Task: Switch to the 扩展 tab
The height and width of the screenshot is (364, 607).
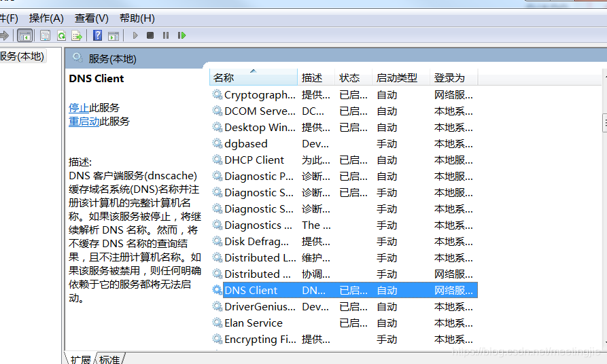Action: (x=80, y=359)
